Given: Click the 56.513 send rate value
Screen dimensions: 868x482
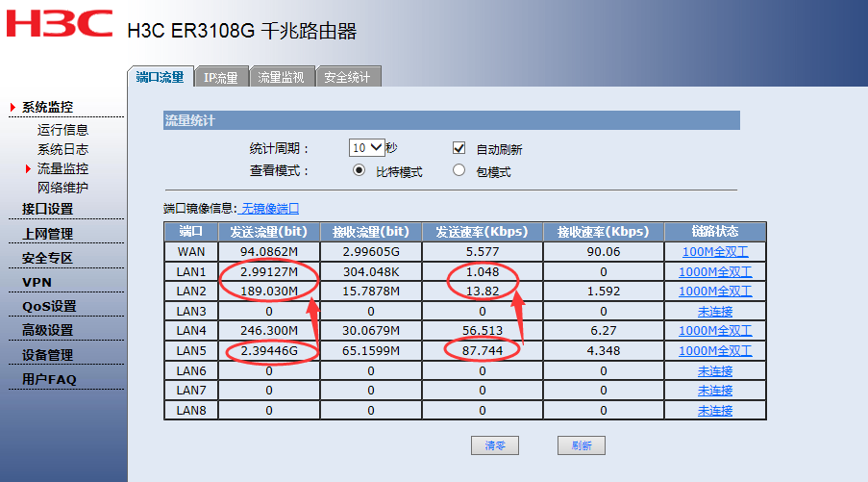Looking at the screenshot, I should (x=483, y=331).
